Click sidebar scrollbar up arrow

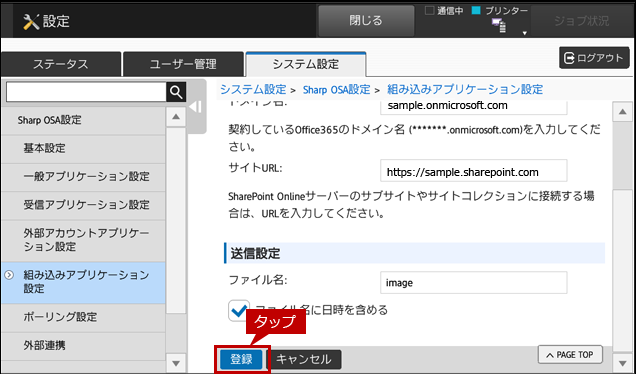tap(176, 117)
